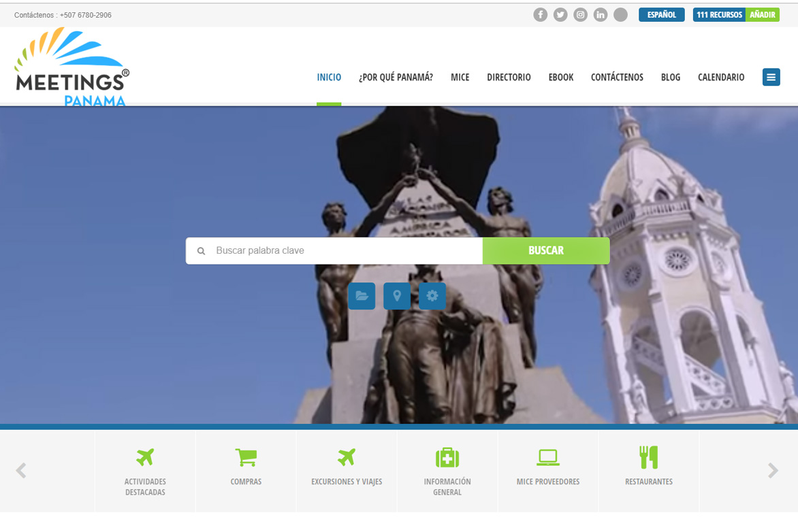
Task: Open MICE Proveedores category
Action: (x=548, y=471)
